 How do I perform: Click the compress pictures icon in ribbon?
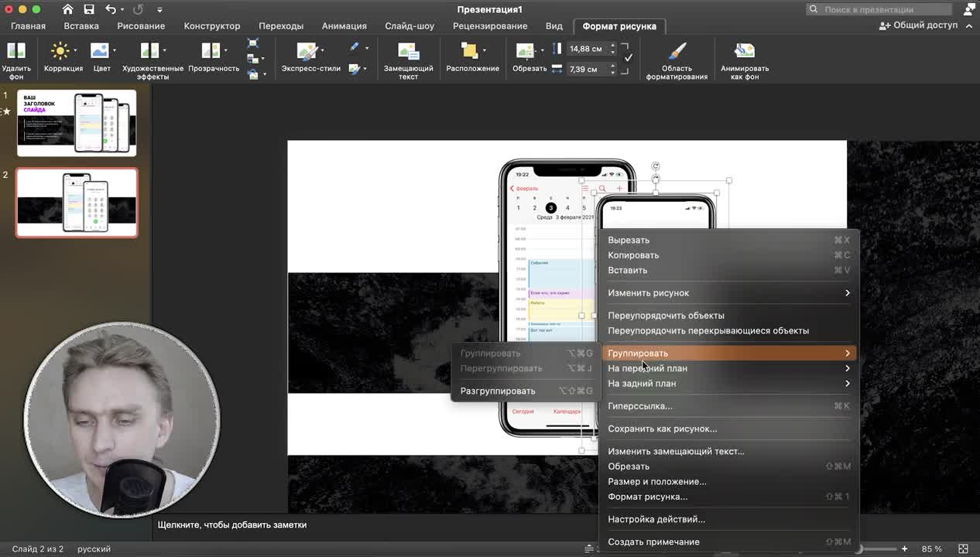252,43
